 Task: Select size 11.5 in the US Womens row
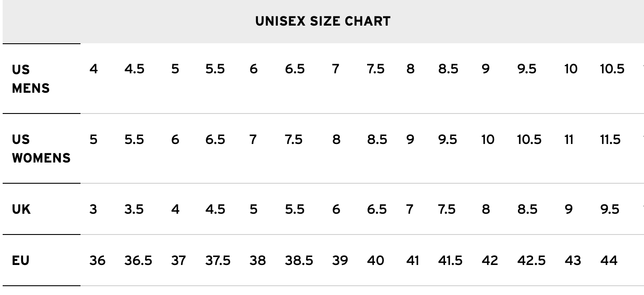point(610,140)
